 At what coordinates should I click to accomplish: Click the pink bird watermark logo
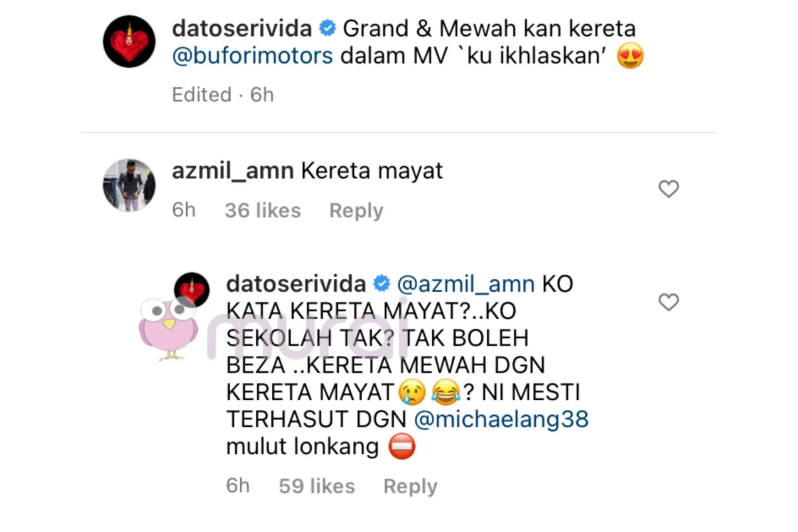coord(168,329)
